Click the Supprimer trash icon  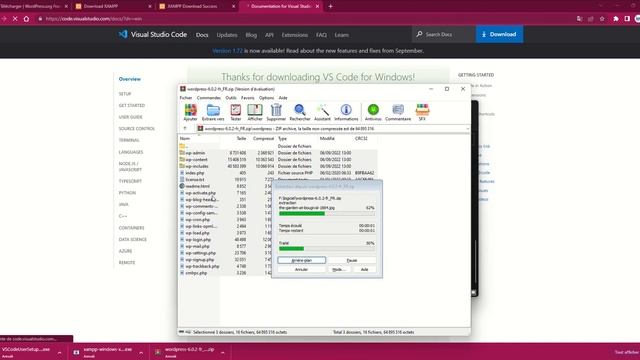pos(276,110)
